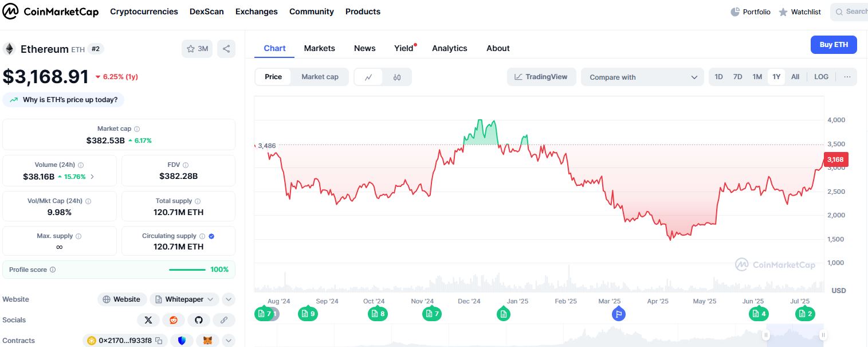Set chart range to 1D

718,77
